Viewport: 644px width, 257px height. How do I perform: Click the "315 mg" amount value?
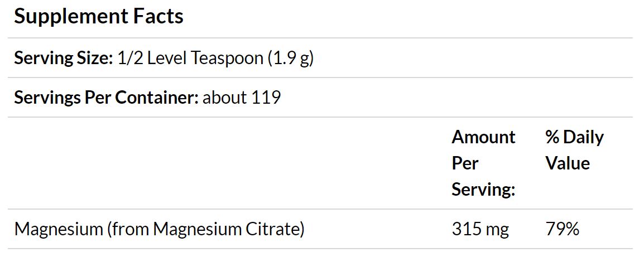480,229
